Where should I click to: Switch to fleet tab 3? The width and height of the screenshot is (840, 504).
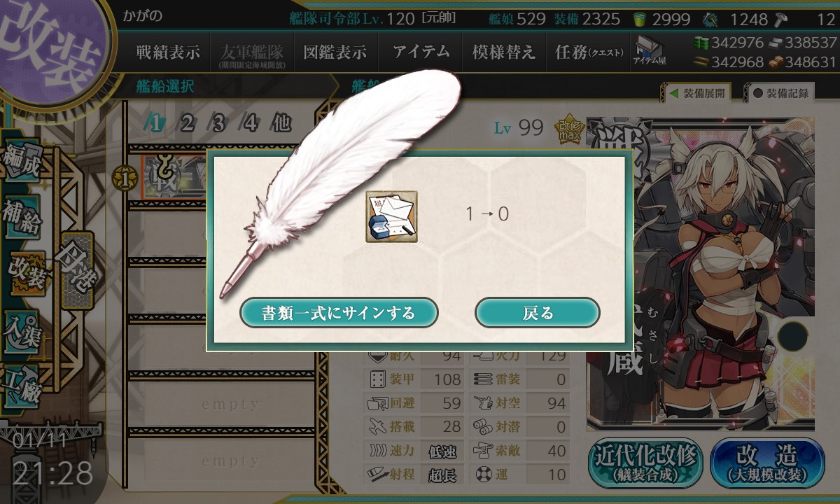click(x=219, y=124)
